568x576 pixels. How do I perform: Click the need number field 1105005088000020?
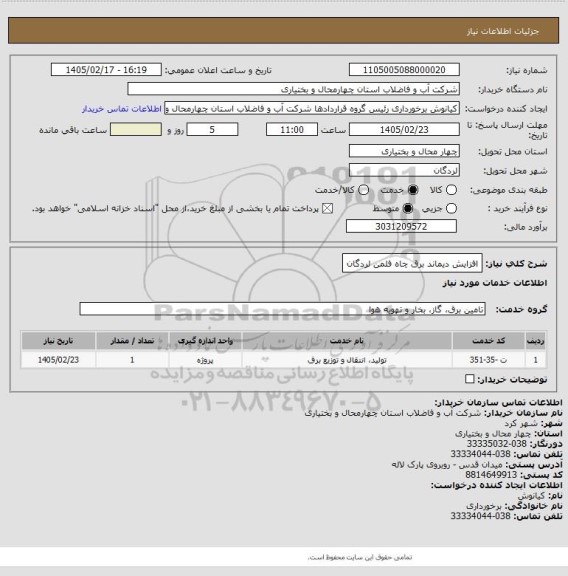point(404,70)
